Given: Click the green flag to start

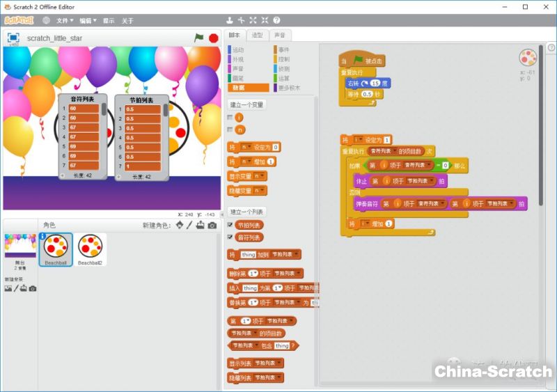Looking at the screenshot, I should pyautogui.click(x=199, y=38).
